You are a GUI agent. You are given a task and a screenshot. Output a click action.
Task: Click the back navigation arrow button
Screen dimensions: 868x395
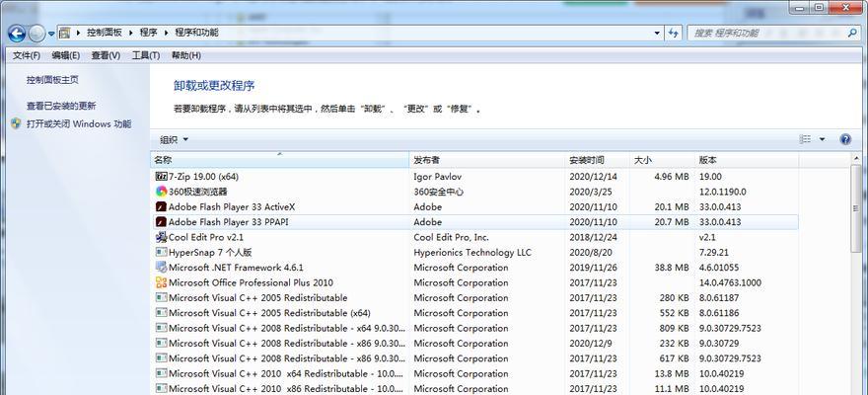17,33
